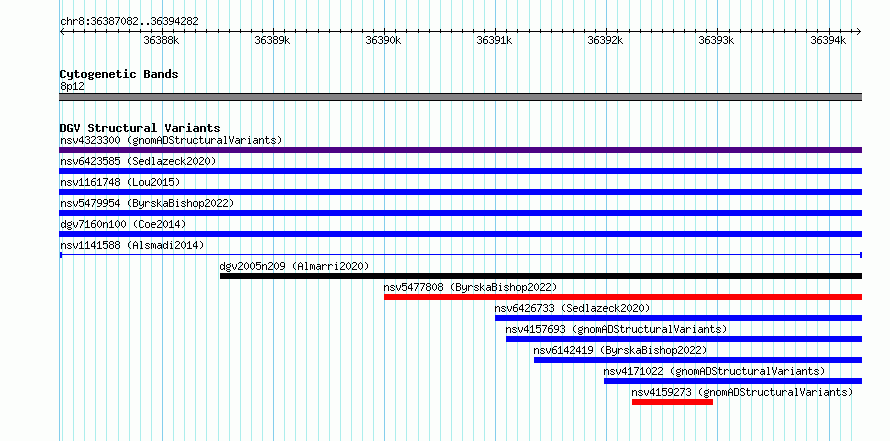Select the blue nsv6426733 variant bar

pyautogui.click(x=678, y=318)
